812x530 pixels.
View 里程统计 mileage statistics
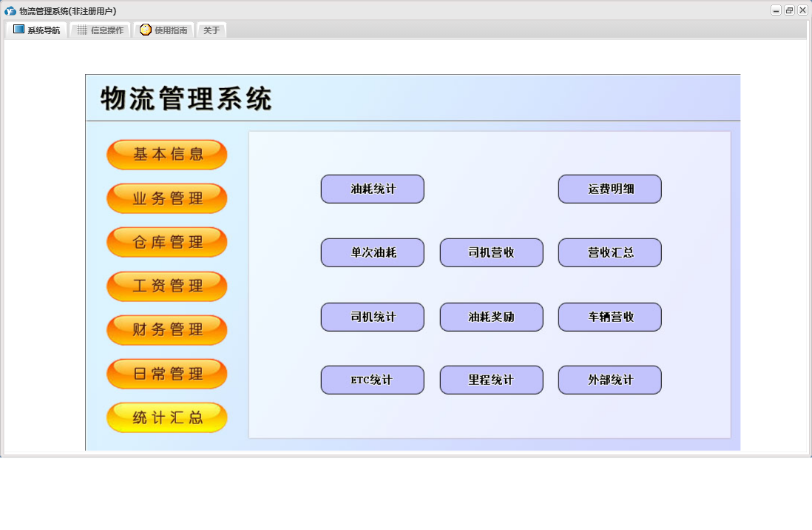pos(491,380)
